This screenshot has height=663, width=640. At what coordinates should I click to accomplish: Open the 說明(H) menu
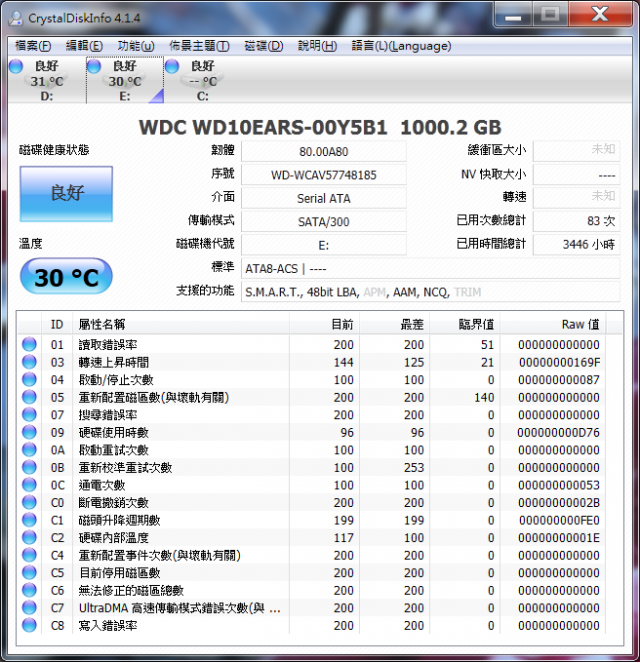[x=317, y=46]
